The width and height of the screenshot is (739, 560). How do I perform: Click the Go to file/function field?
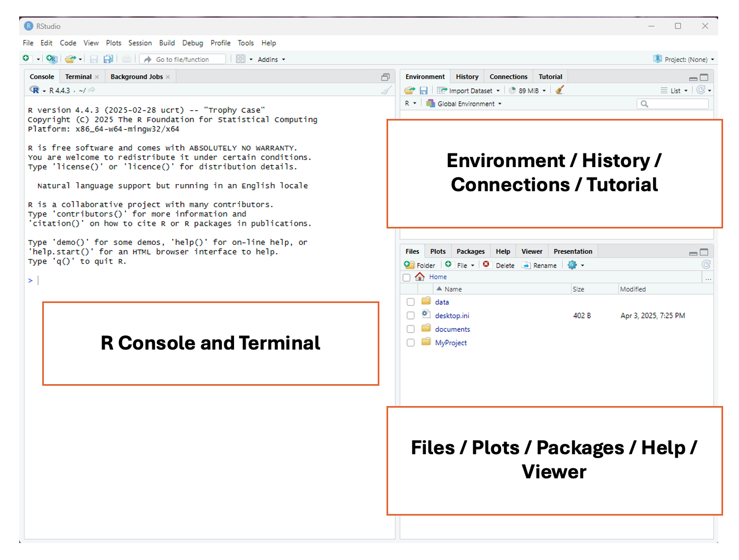[x=183, y=59]
